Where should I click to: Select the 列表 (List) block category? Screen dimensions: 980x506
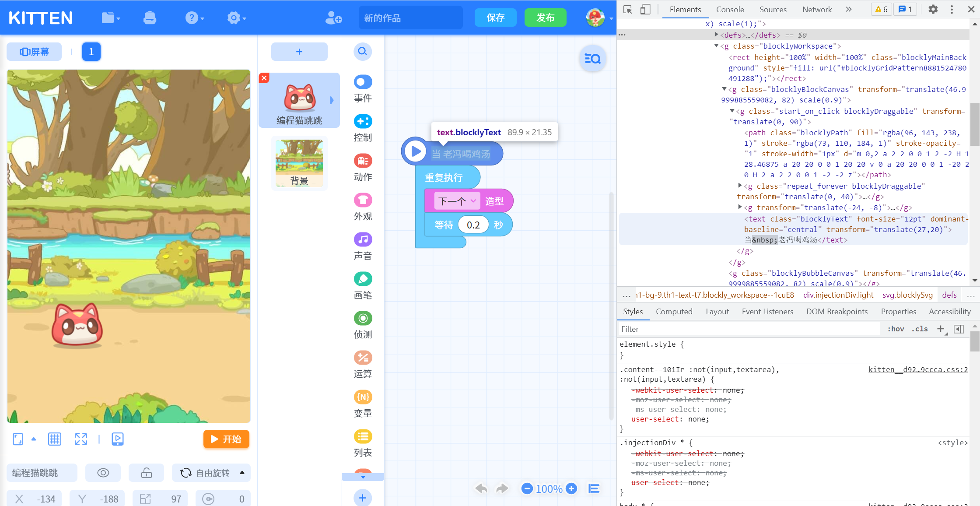tap(363, 443)
